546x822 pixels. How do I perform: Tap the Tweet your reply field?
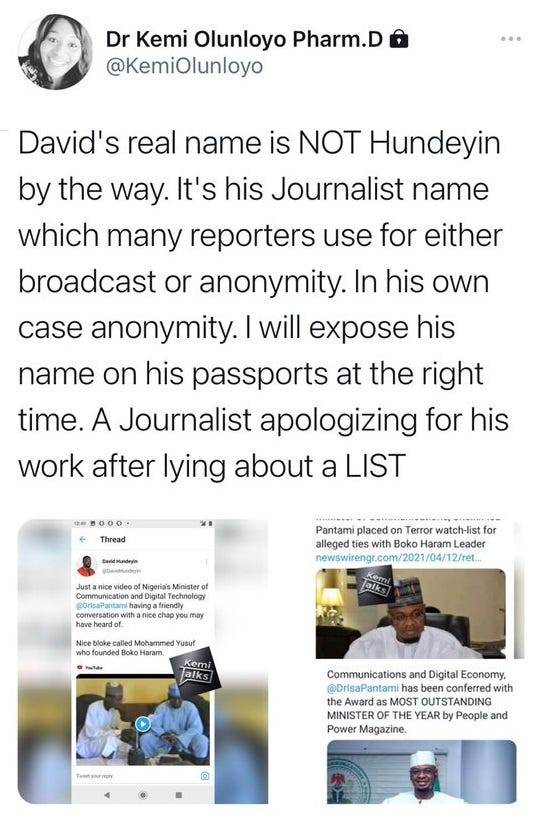point(136,775)
